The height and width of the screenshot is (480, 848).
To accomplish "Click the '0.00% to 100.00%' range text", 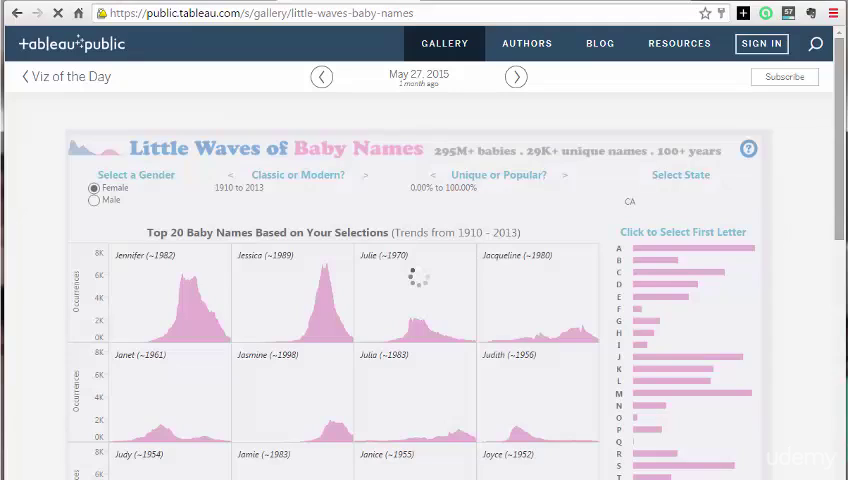I will 443,188.
